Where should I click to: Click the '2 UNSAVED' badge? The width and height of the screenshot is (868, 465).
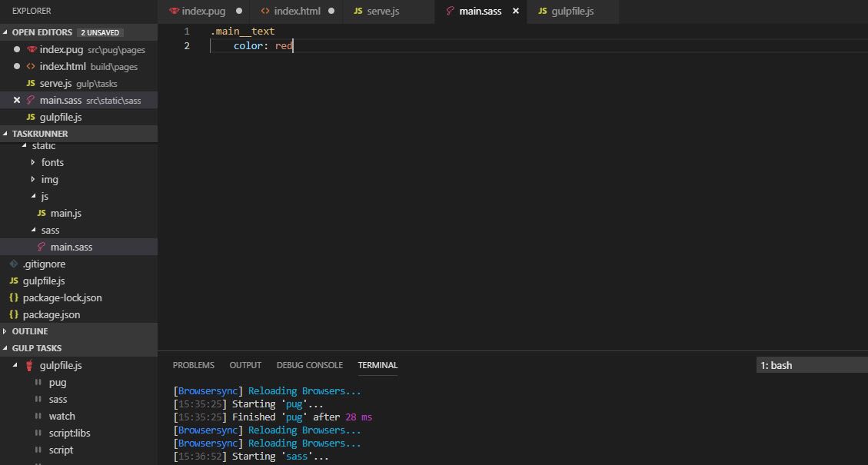click(x=100, y=32)
